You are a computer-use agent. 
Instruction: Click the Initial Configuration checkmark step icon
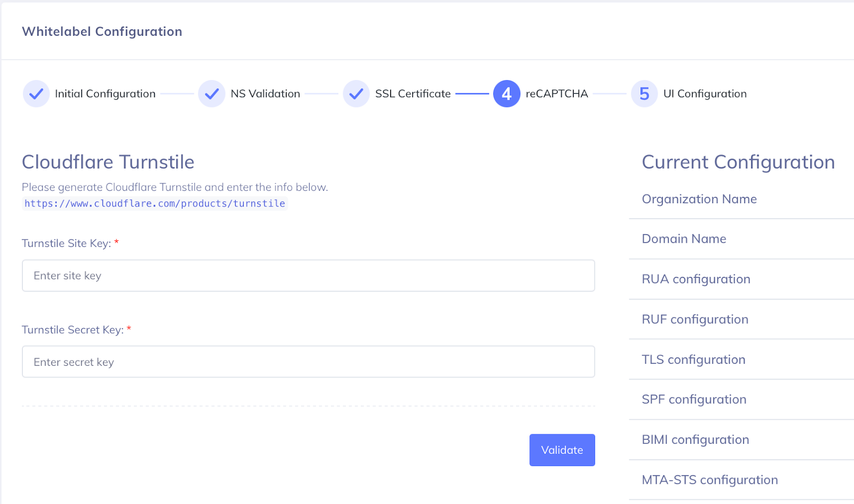[x=36, y=94]
